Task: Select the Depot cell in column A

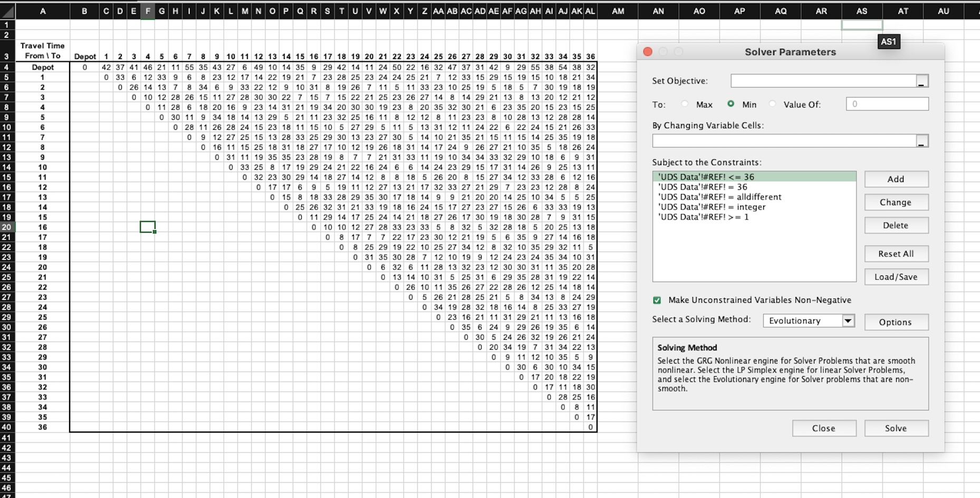Action: click(x=43, y=67)
